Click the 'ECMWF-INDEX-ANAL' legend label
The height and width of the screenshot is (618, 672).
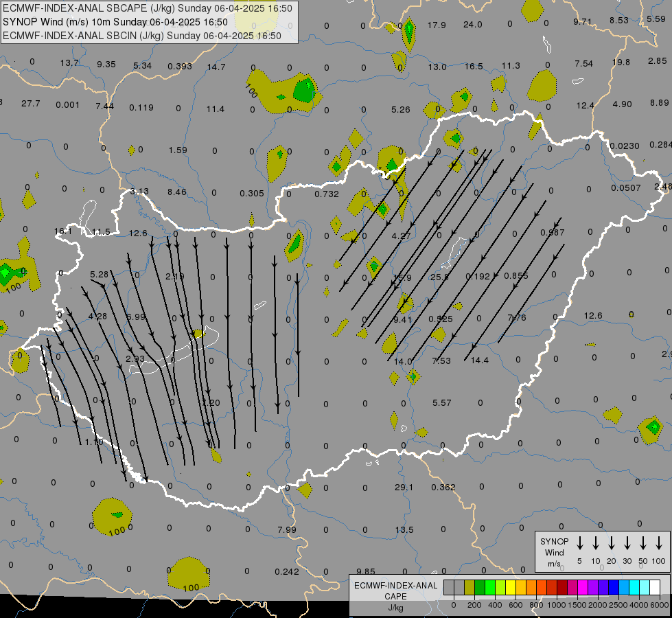tap(396, 586)
